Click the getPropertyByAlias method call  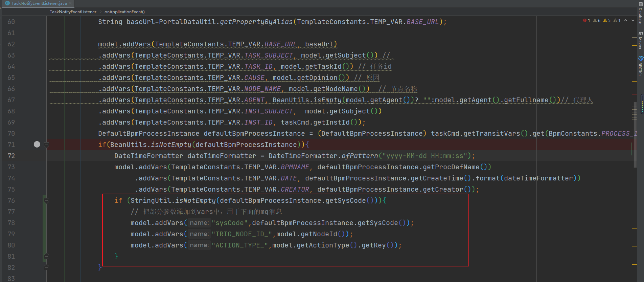[256, 22]
